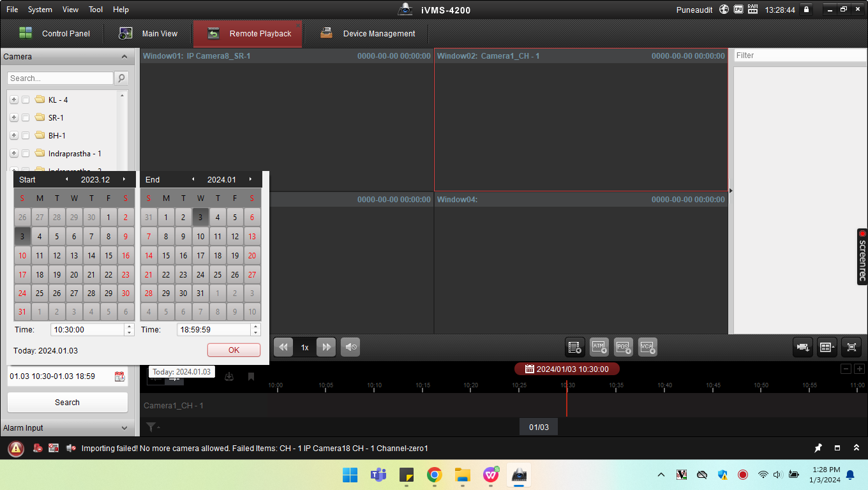The height and width of the screenshot is (490, 868).
Task: Open the File menu
Action: (x=12, y=10)
